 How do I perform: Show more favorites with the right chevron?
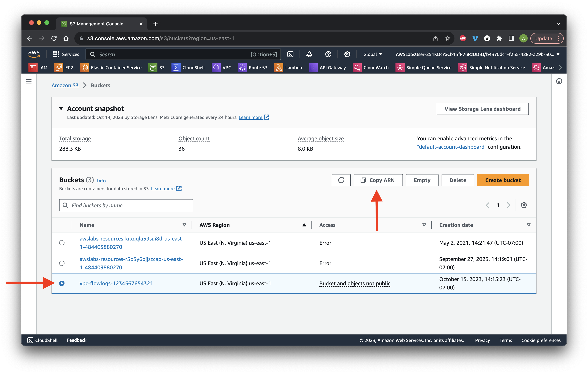pyautogui.click(x=560, y=68)
